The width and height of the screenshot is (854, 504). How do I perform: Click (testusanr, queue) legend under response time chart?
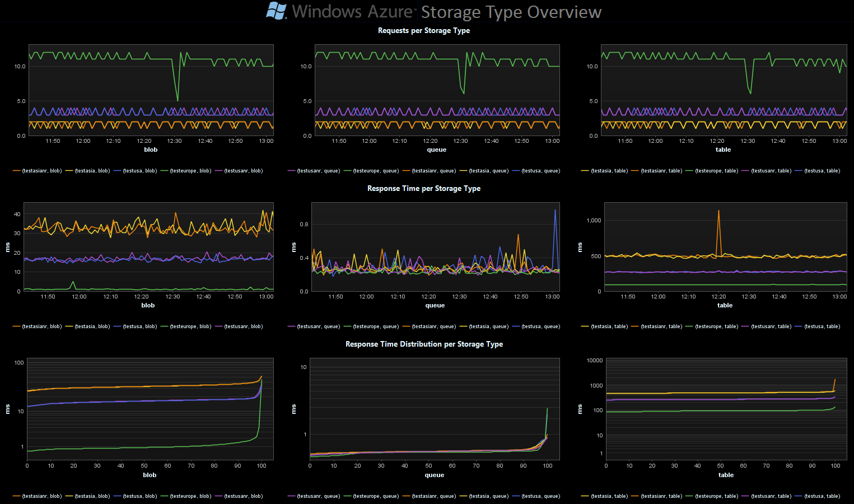(x=314, y=326)
